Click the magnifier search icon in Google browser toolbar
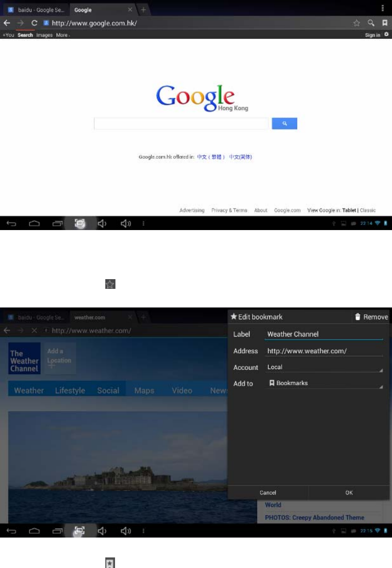This screenshot has height=568, width=392. (371, 23)
